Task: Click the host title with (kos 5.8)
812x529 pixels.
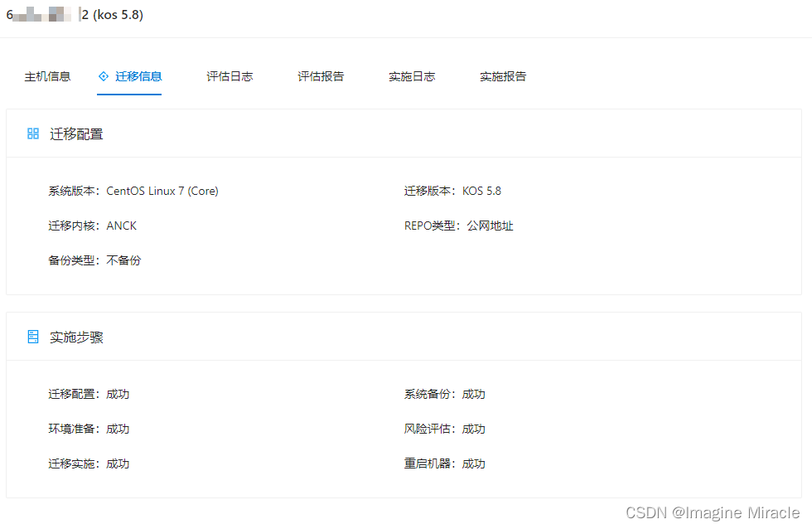Action: point(112,15)
